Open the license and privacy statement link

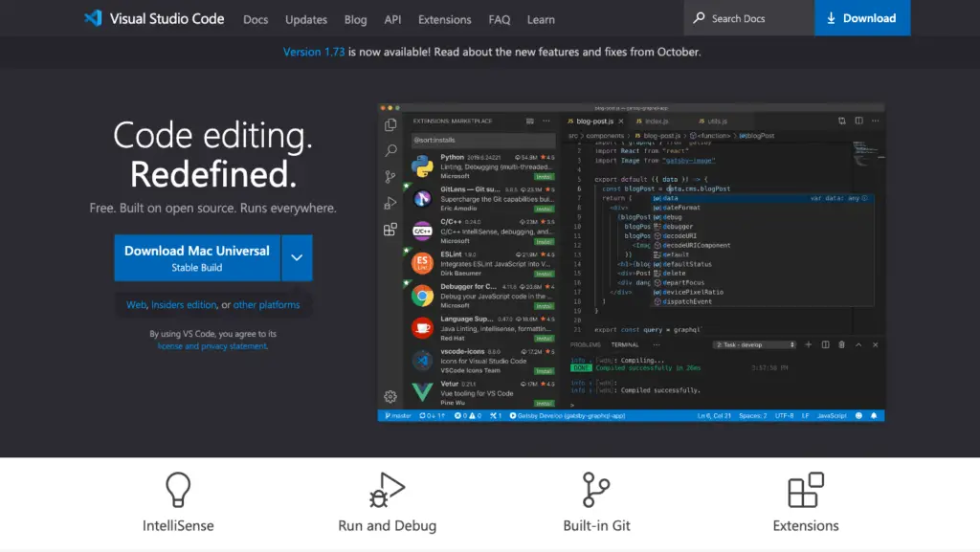(x=212, y=346)
